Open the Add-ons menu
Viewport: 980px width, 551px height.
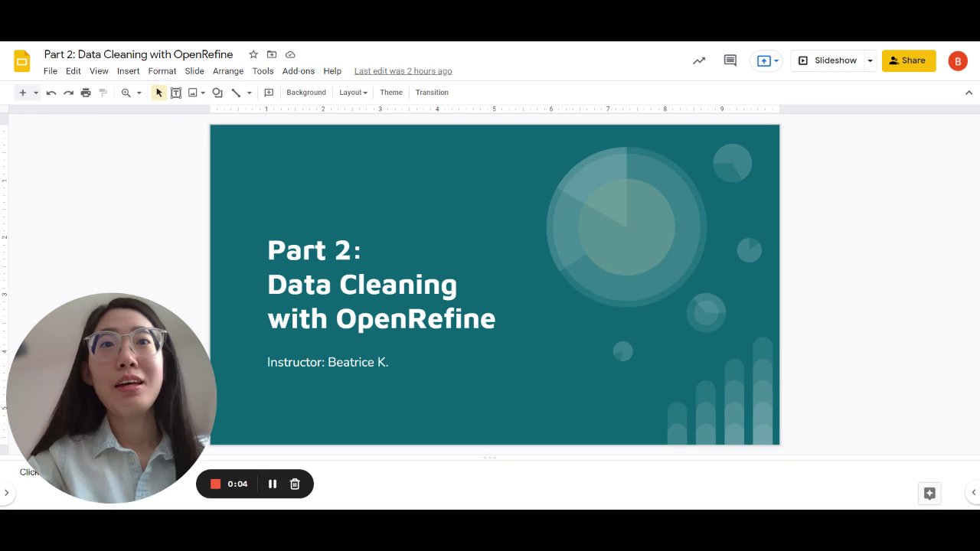[299, 71]
